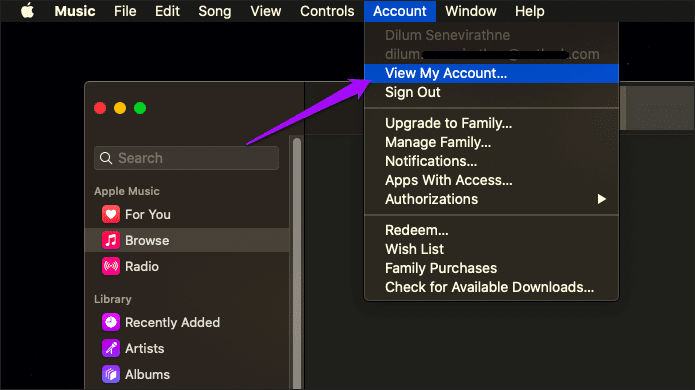695x390 pixels.
Task: Click the Apple Music section header
Action: click(127, 191)
